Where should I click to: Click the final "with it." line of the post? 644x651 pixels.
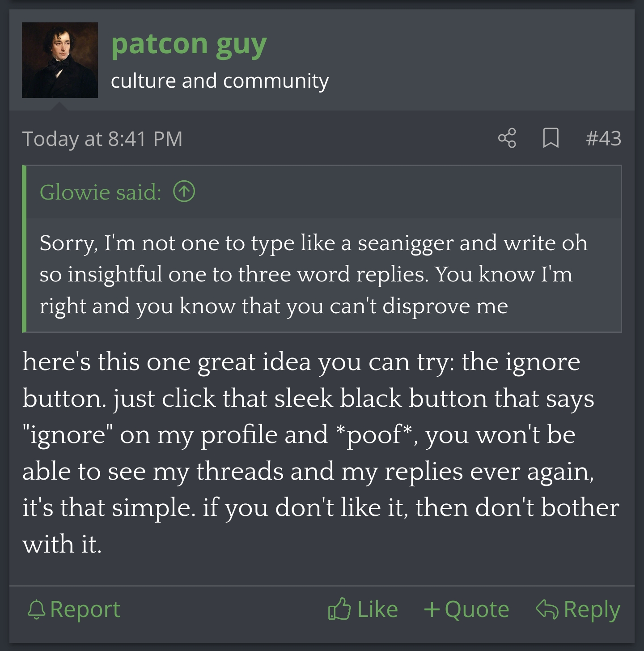(62, 545)
